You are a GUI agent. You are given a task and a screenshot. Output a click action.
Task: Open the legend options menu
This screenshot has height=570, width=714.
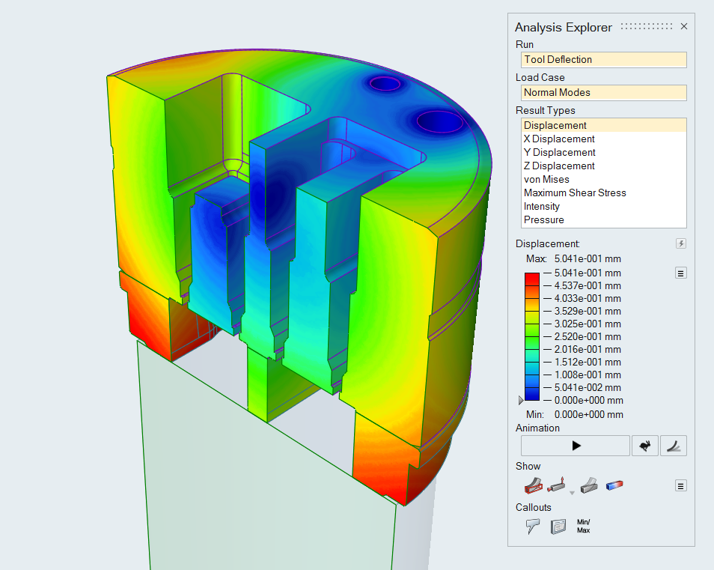[681, 272]
